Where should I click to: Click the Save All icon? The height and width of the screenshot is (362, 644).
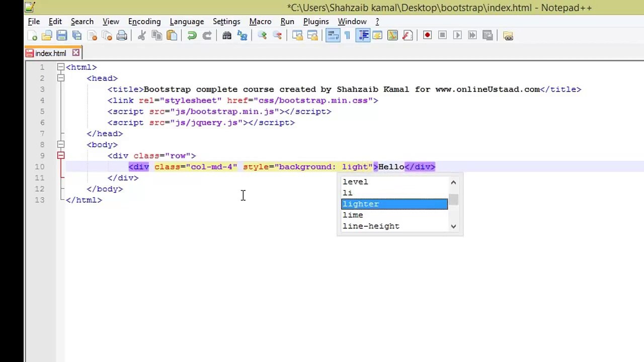(x=77, y=36)
